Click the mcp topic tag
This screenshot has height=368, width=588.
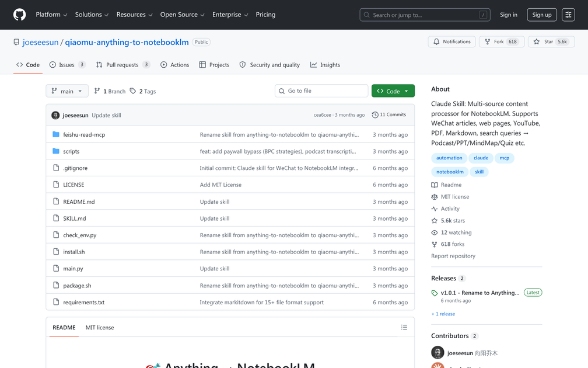pos(505,158)
